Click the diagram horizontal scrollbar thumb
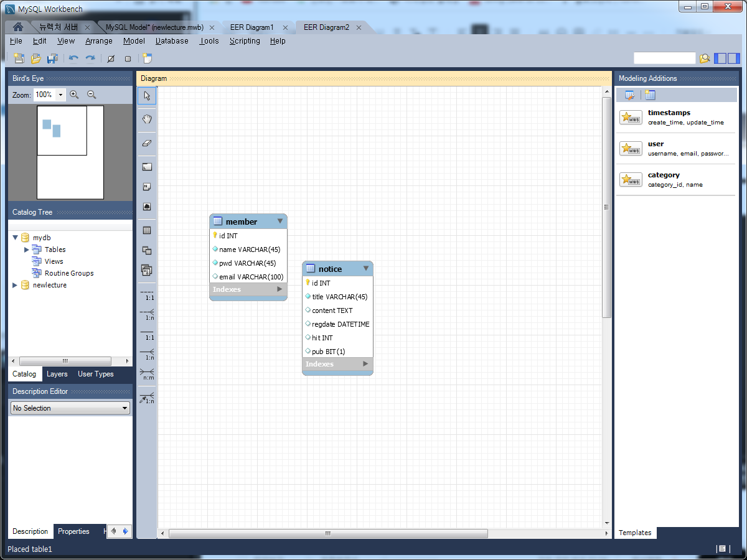 [328, 533]
